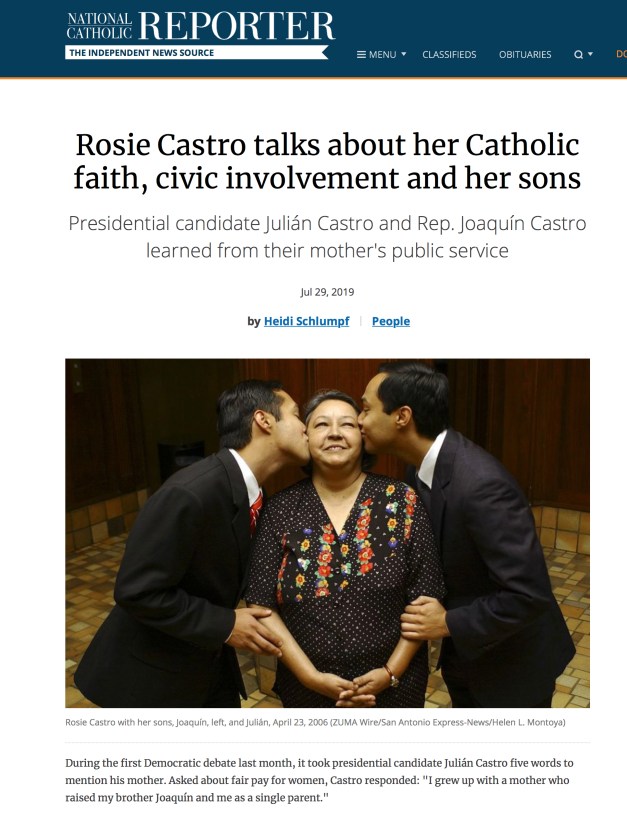The width and height of the screenshot is (627, 815).
Task: Click the Jul 29, 2019 publication date
Action: coord(328,292)
